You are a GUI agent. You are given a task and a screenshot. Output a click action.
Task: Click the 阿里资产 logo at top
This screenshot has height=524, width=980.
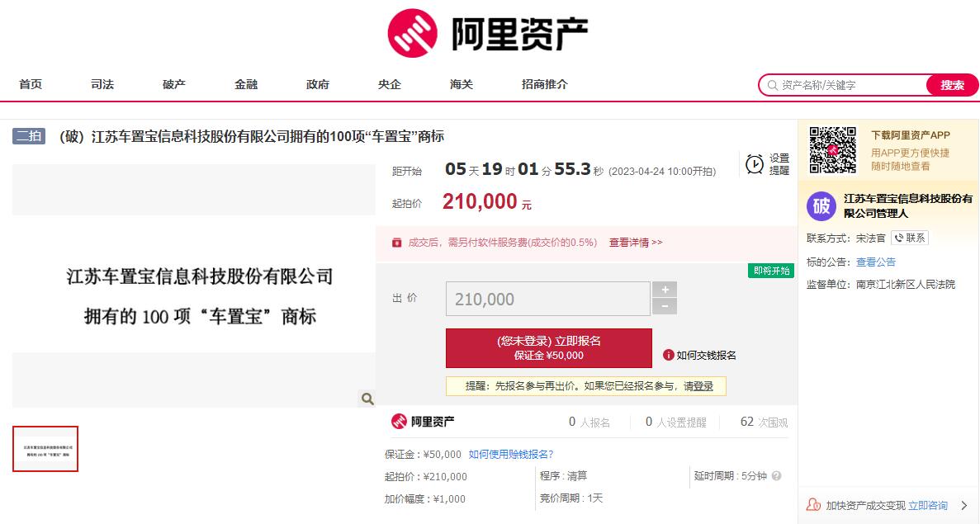[x=487, y=33]
